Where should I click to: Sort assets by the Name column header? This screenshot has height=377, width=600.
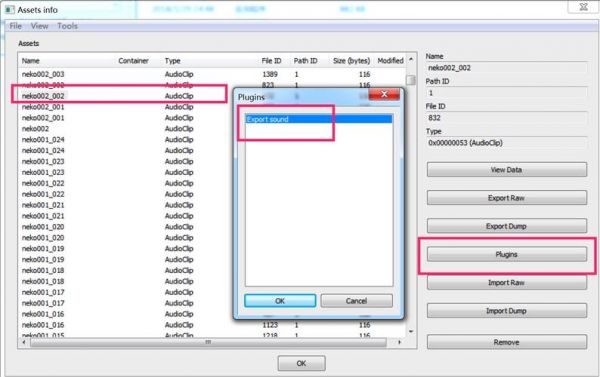[31, 61]
